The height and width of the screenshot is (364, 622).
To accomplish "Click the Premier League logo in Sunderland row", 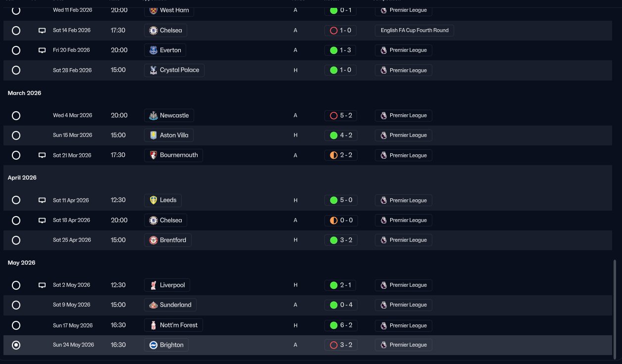I will coord(384,305).
